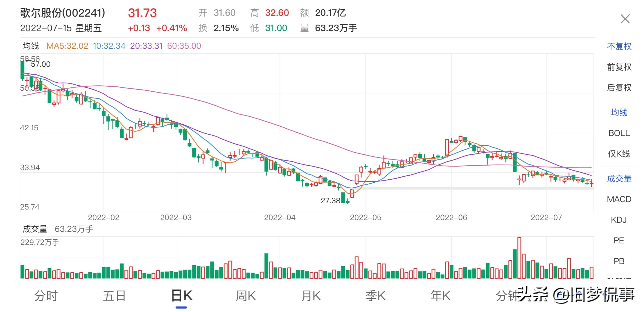Click the 10:32.34 moving average label
Image resolution: width=644 pixels, height=312 pixels.
(x=109, y=46)
